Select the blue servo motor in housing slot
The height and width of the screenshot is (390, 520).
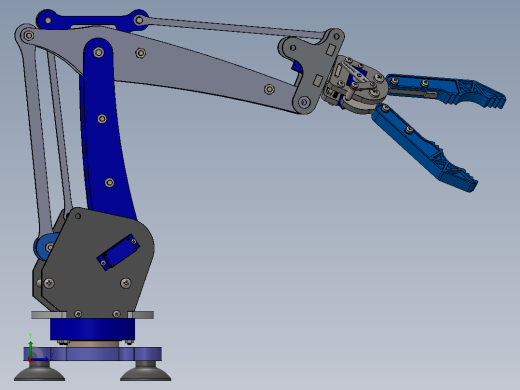coord(118,252)
